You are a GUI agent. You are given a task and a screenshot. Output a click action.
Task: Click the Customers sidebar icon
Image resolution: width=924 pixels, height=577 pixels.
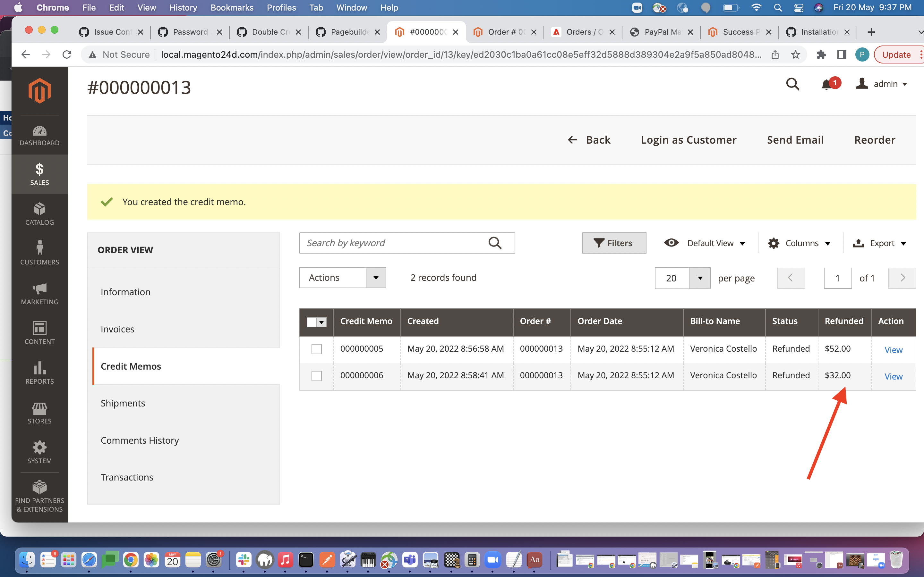(x=39, y=252)
